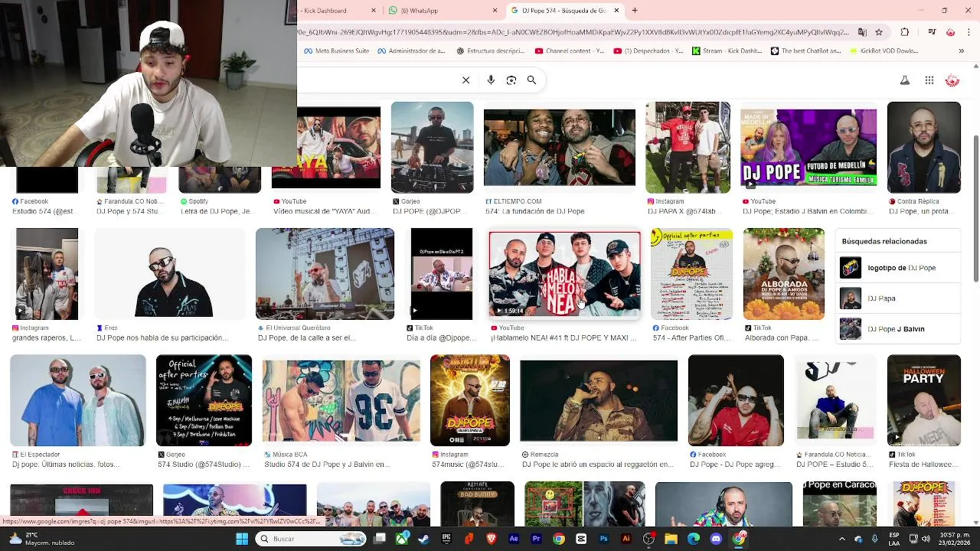Screen dimensions: 980x551
Task: Open the media controls icon in toolbar
Action: [932, 32]
